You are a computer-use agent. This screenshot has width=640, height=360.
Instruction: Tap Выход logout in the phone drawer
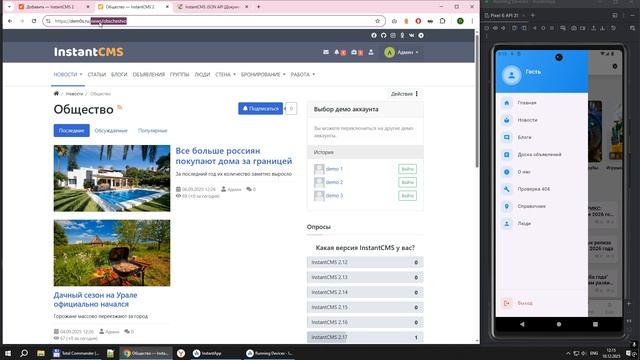pyautogui.click(x=542, y=303)
